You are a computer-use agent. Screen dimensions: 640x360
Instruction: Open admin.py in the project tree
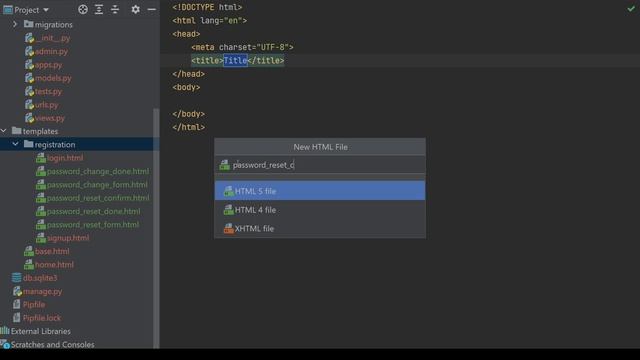(x=51, y=51)
